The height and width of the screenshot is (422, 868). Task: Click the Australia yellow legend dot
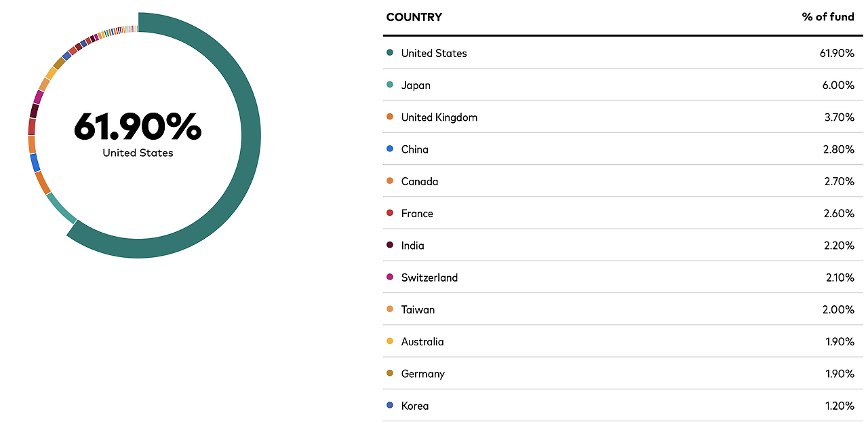pos(390,341)
